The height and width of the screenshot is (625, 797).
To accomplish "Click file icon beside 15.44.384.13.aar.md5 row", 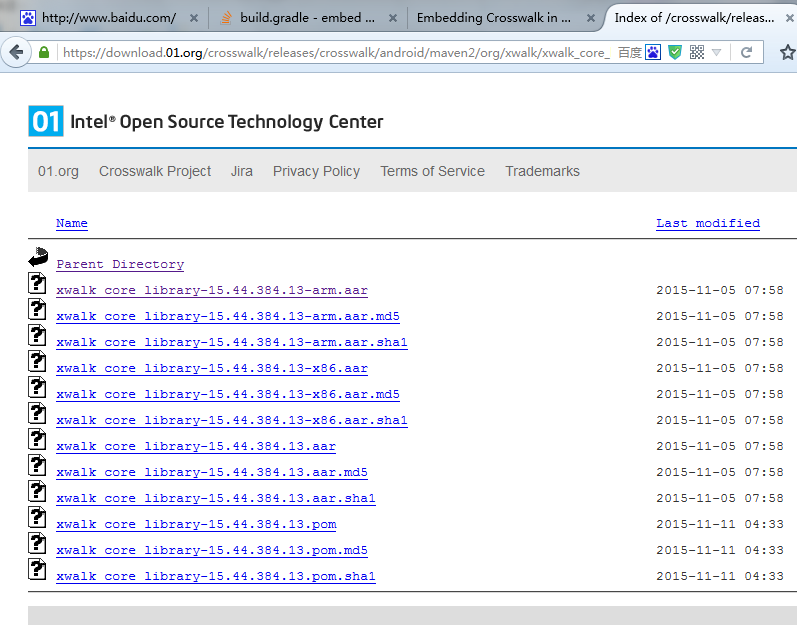I will [x=37, y=465].
